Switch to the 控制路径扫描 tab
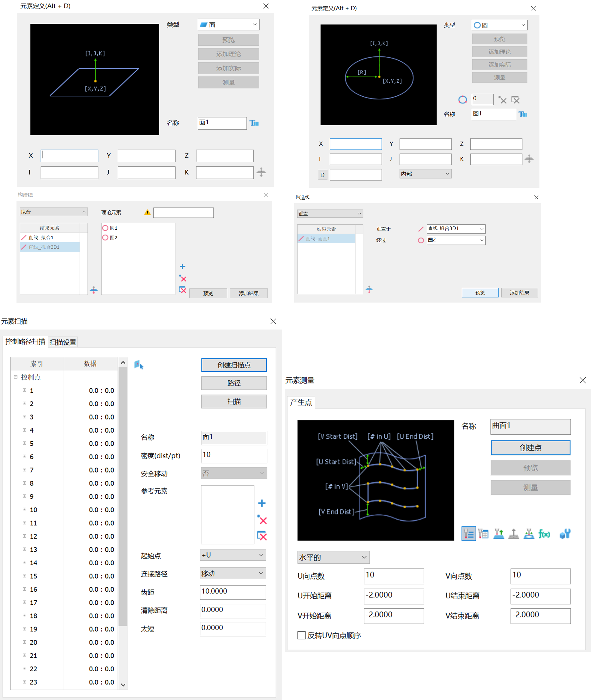591x700 pixels. 26,342
